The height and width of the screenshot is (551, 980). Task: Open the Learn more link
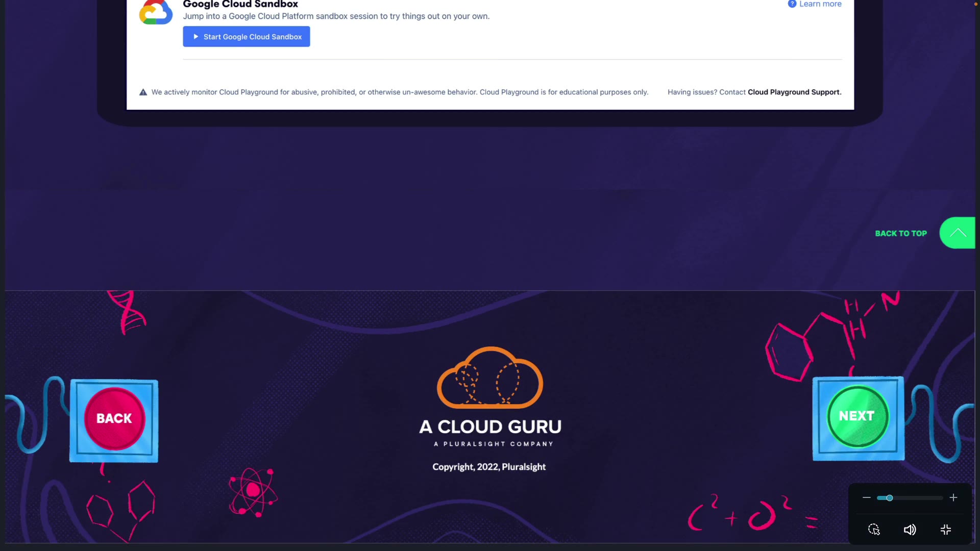(820, 4)
